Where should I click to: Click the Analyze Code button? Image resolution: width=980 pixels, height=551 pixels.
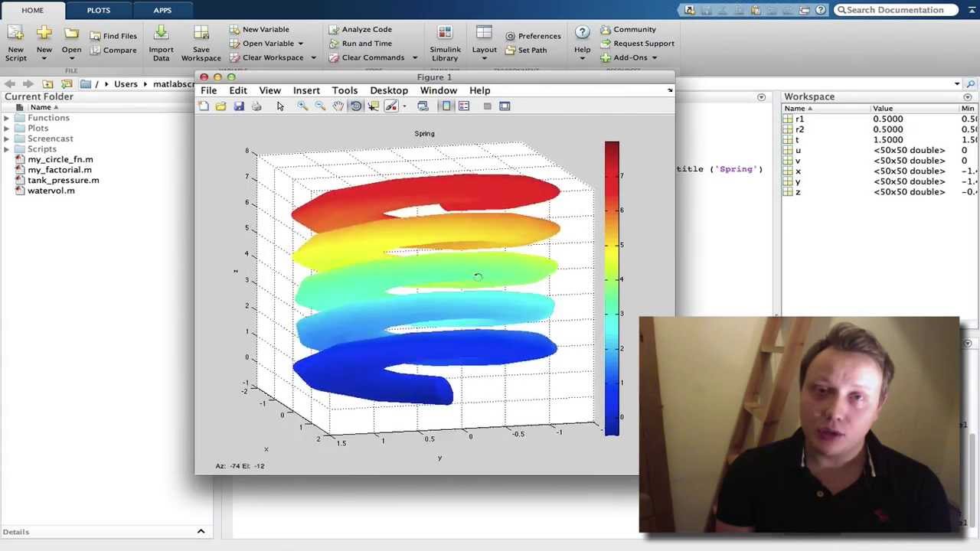pos(360,29)
